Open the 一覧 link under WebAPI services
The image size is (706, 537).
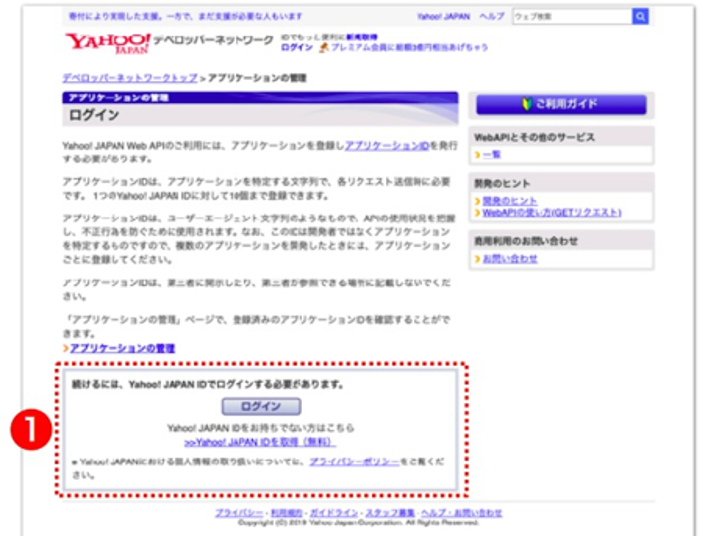(491, 154)
